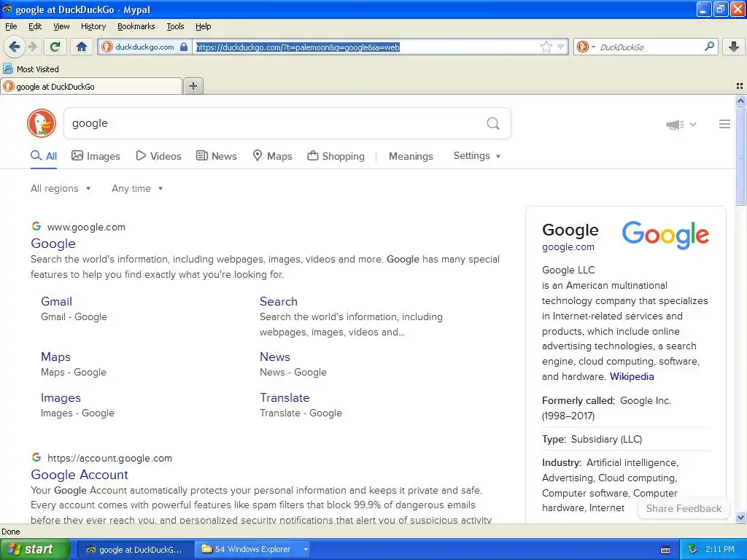Open the Tools menu
Viewport: 747px width, 560px height.
coord(175,26)
